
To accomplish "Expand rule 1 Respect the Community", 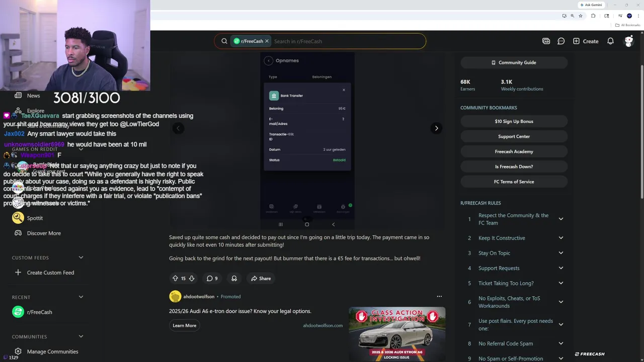I will (x=561, y=219).
